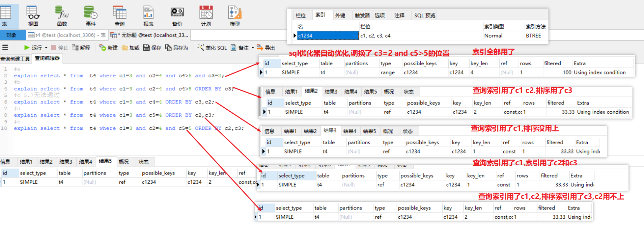The image size is (644, 244).
Task: Expand the 备注 dropdown arrow
Action: pyautogui.click(x=253, y=48)
